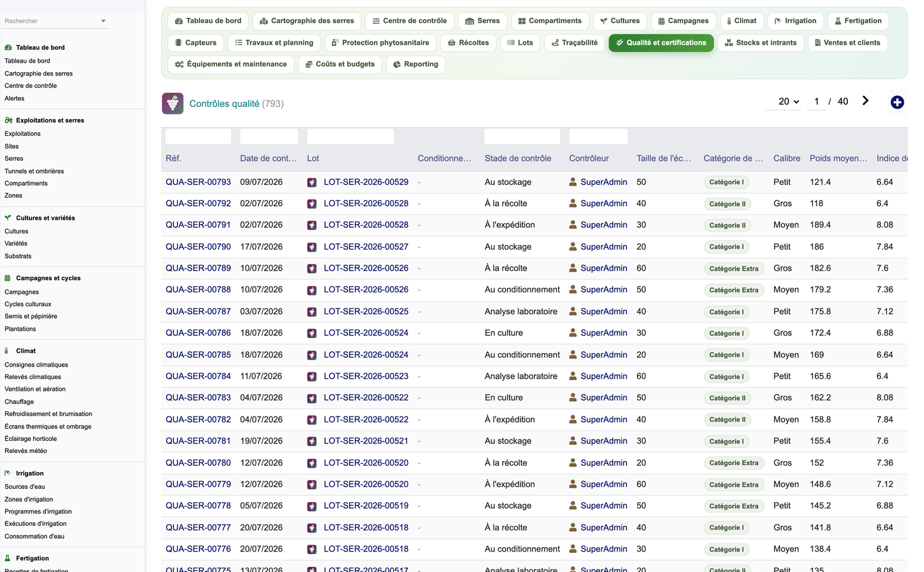924x572 pixels.
Task: Click the current page number field
Action: 817,101
